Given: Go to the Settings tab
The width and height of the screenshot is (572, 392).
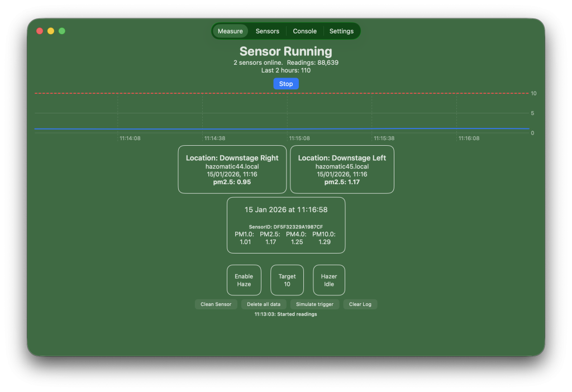Looking at the screenshot, I should [x=341, y=31].
